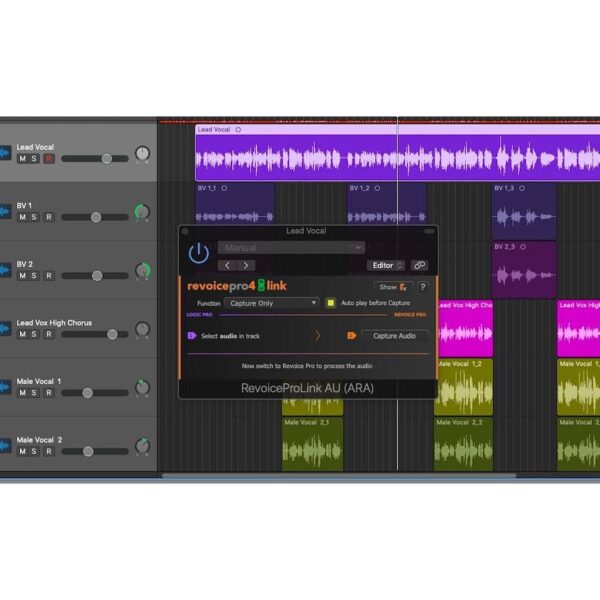Click the purple Select audio arrow icon
The width and height of the screenshot is (600, 600).
192,336
